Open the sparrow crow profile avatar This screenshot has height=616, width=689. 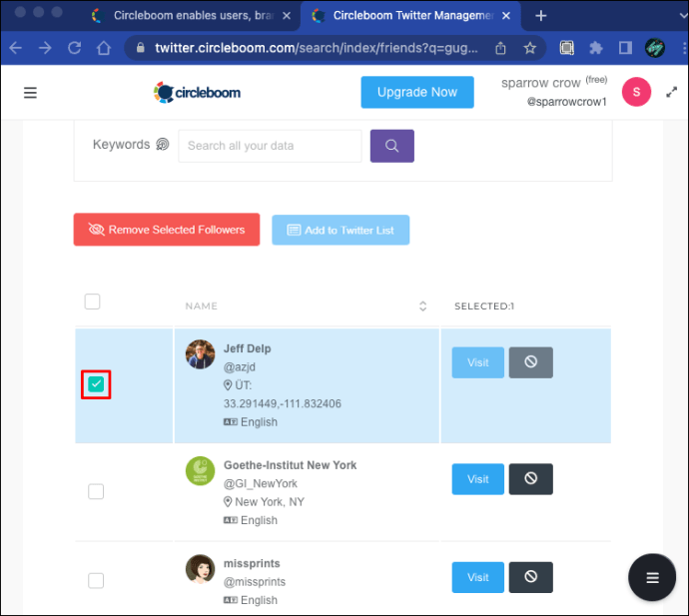[636, 92]
